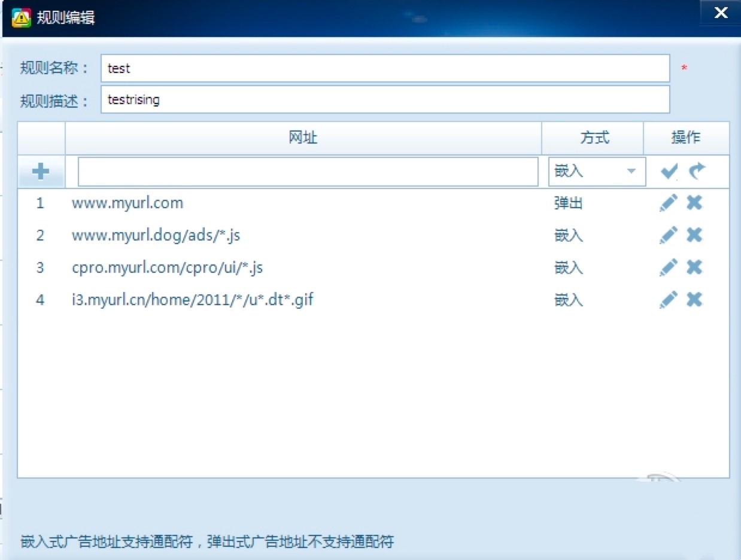Edit the cpro.myurl.com/cpro/ui/*.js rule
This screenshot has width=741, height=560.
(669, 267)
